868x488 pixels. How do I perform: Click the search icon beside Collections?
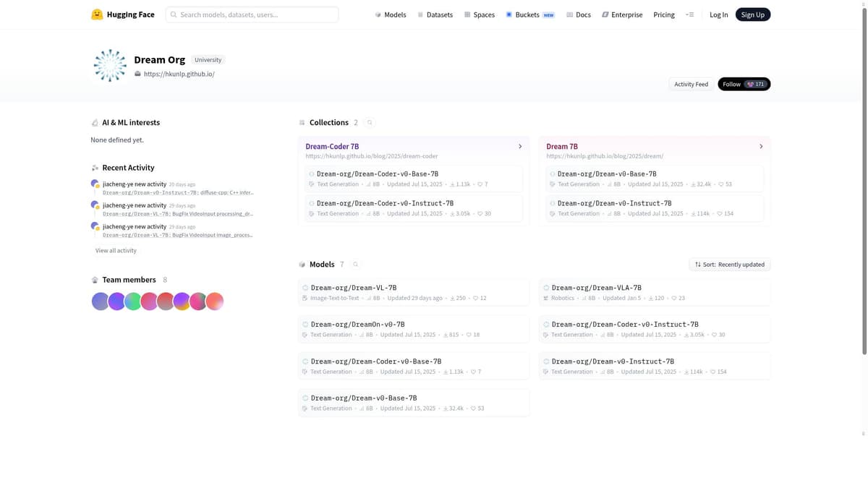370,123
